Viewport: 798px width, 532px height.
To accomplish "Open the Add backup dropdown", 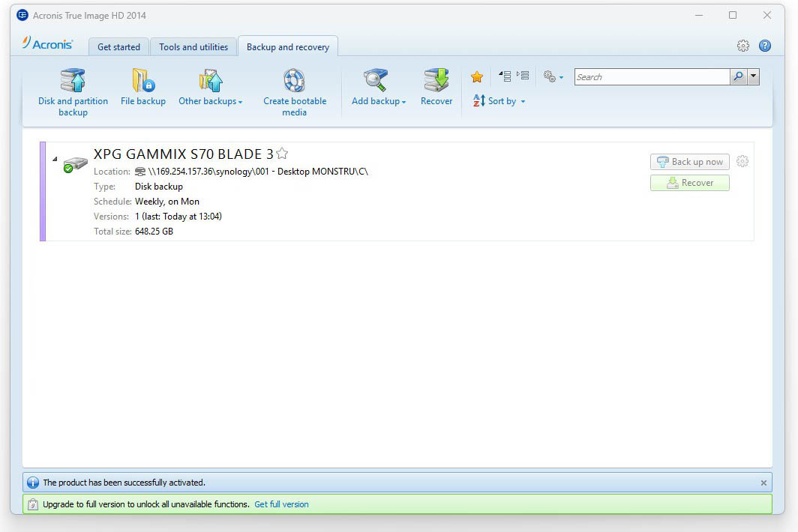I will point(379,87).
